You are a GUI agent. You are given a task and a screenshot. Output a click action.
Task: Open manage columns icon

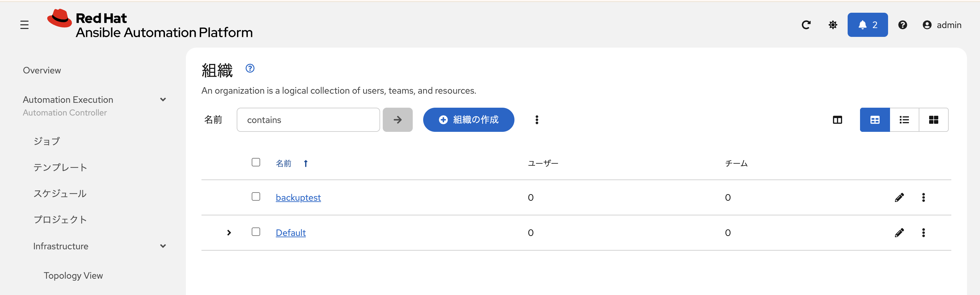pos(837,120)
